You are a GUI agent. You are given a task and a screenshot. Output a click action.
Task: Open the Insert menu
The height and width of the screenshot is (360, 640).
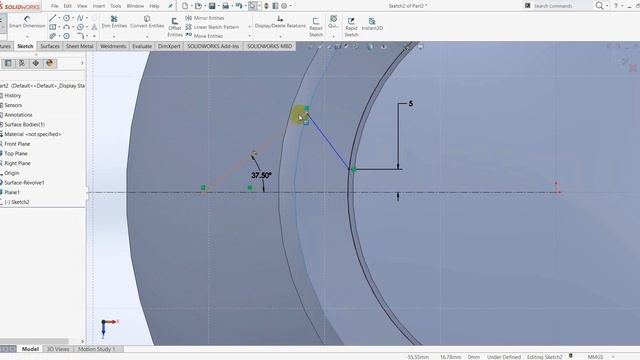coord(99,6)
